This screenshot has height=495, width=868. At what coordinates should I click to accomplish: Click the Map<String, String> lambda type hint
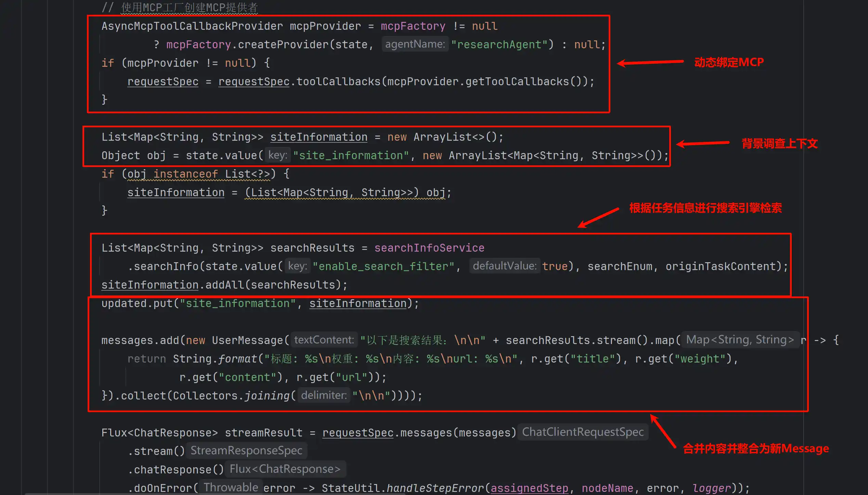740,340
